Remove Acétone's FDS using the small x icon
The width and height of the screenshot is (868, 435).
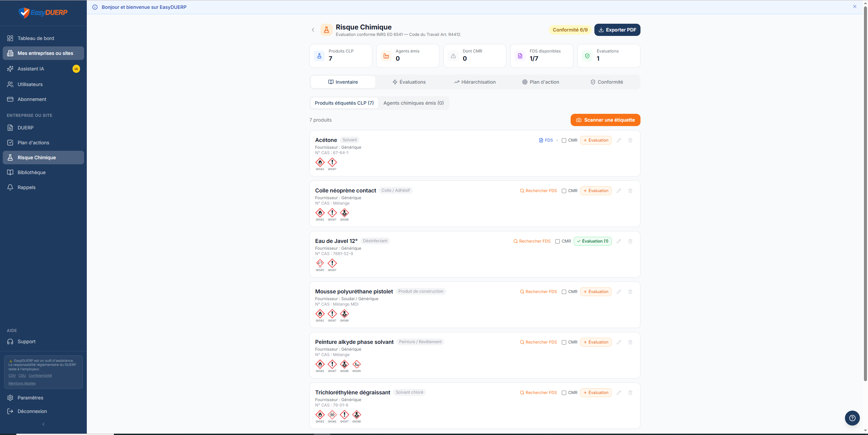(x=557, y=140)
